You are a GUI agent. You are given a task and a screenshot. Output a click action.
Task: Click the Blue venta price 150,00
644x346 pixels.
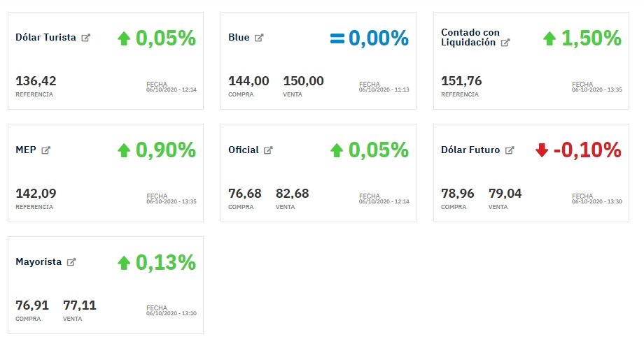tap(304, 81)
